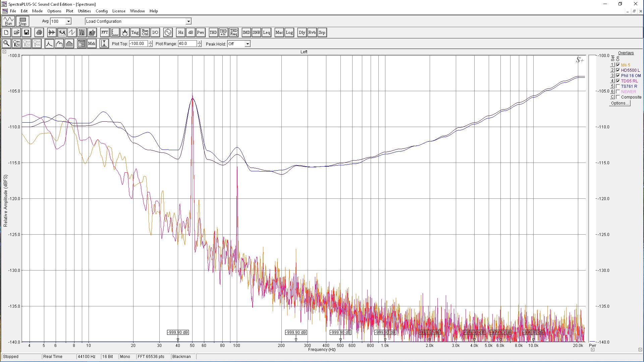Image resolution: width=644 pixels, height=362 pixels.
Task: Open the Config menu
Action: click(102, 11)
